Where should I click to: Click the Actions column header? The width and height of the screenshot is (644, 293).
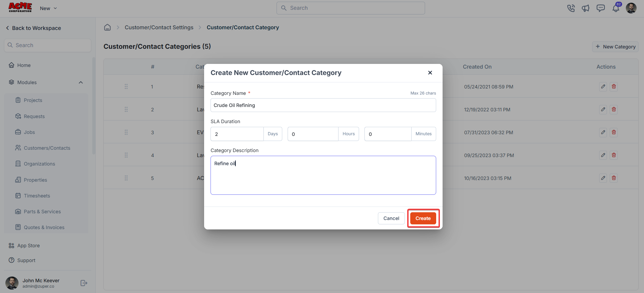(x=606, y=67)
